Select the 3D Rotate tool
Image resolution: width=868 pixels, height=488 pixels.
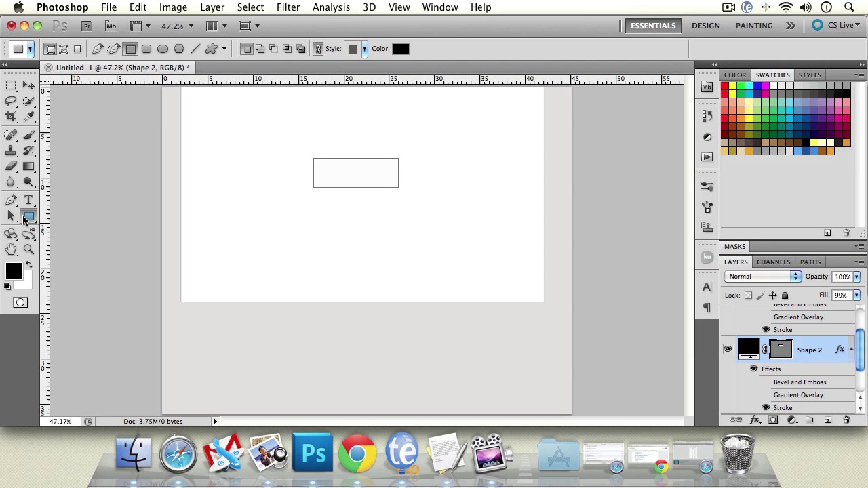(x=11, y=234)
